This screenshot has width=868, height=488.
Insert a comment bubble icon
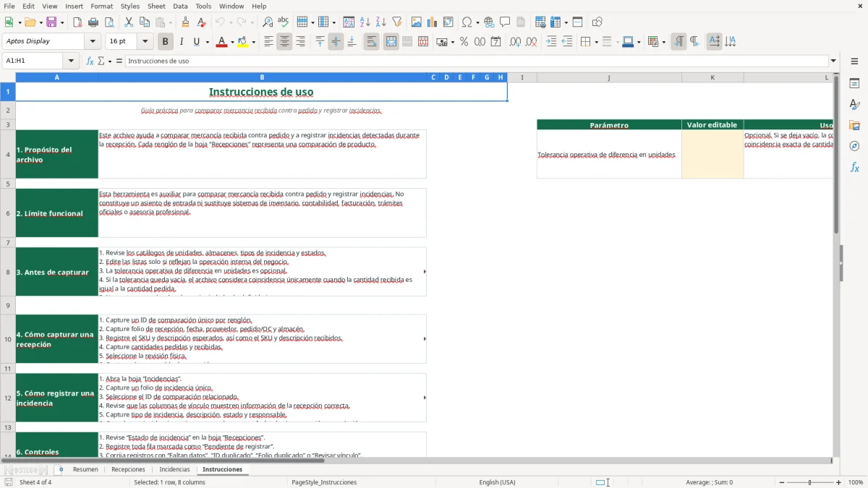pyautogui.click(x=505, y=22)
